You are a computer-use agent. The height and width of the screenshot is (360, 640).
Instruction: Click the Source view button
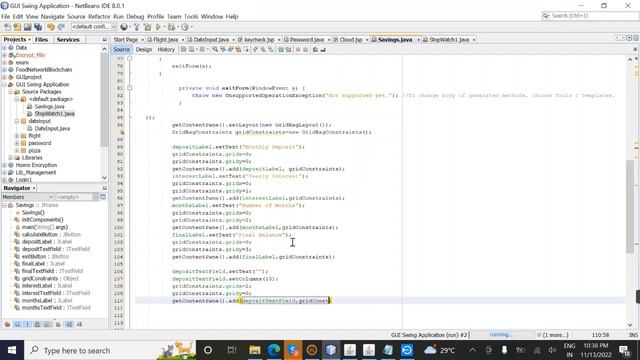pos(121,49)
